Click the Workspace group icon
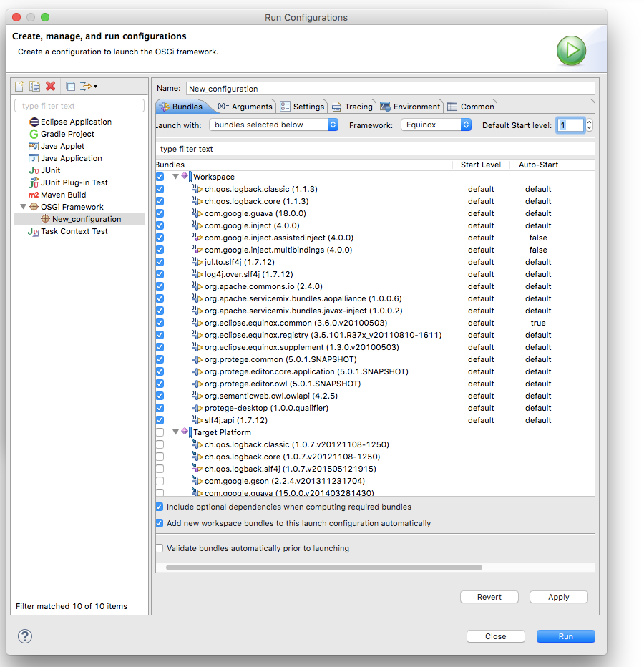This screenshot has height=667, width=644. pos(186,177)
